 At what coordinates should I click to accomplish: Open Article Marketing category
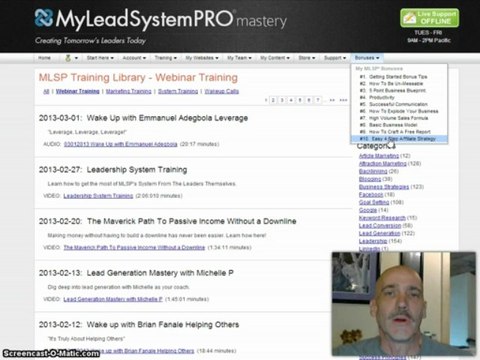pos(379,156)
